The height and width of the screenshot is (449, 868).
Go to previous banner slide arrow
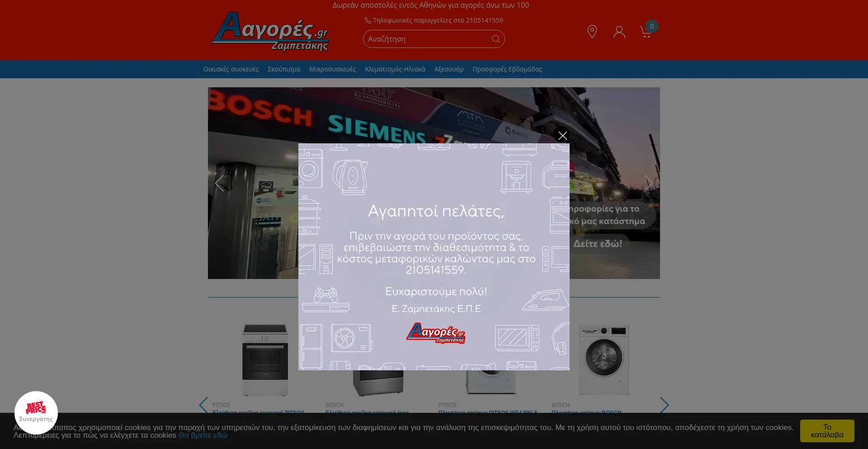pyautogui.click(x=220, y=183)
